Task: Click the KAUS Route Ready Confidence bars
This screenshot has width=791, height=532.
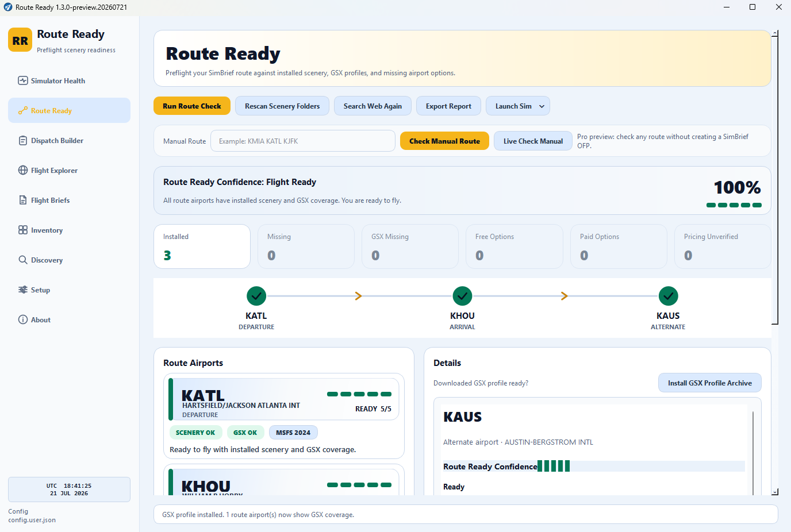Action: click(x=554, y=466)
